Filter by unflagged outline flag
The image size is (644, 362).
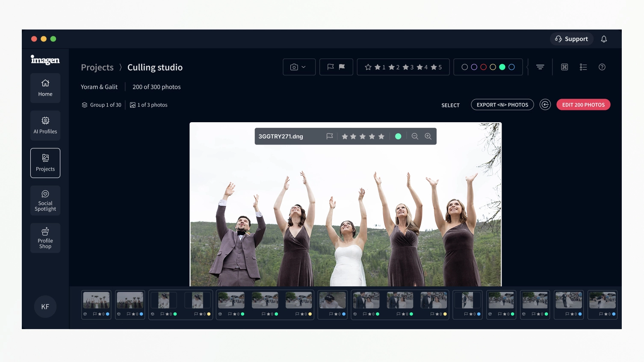pyautogui.click(x=331, y=67)
